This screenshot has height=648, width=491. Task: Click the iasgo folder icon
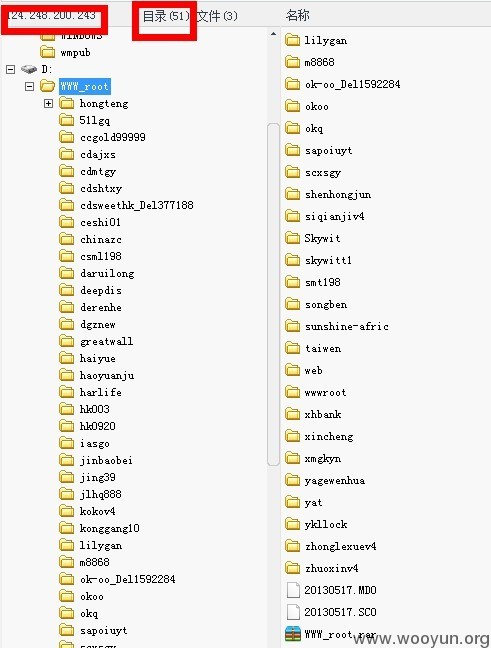point(67,443)
